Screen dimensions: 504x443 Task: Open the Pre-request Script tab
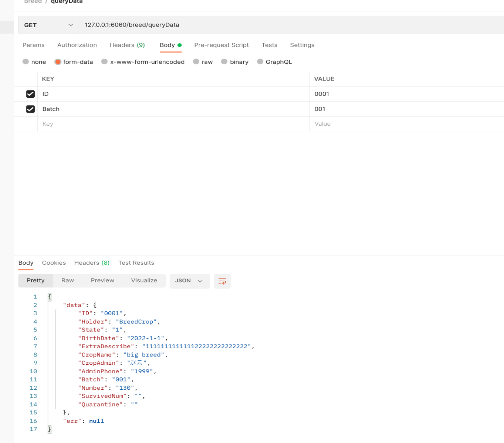click(222, 45)
